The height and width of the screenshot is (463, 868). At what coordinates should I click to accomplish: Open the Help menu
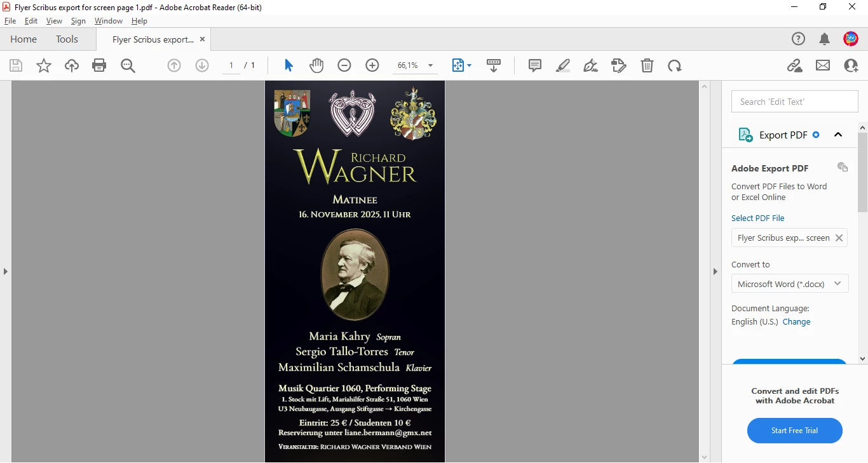pyautogui.click(x=139, y=21)
